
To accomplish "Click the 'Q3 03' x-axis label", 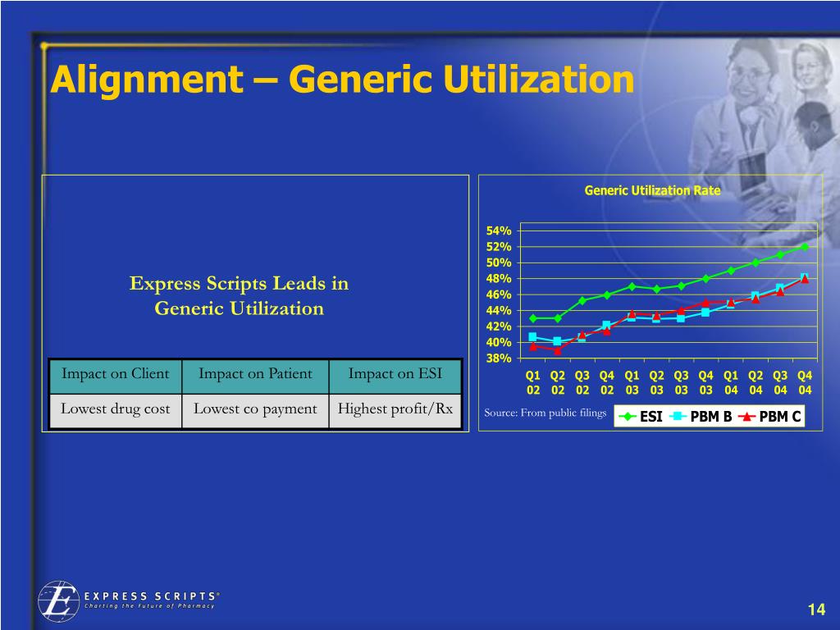I will [682, 382].
